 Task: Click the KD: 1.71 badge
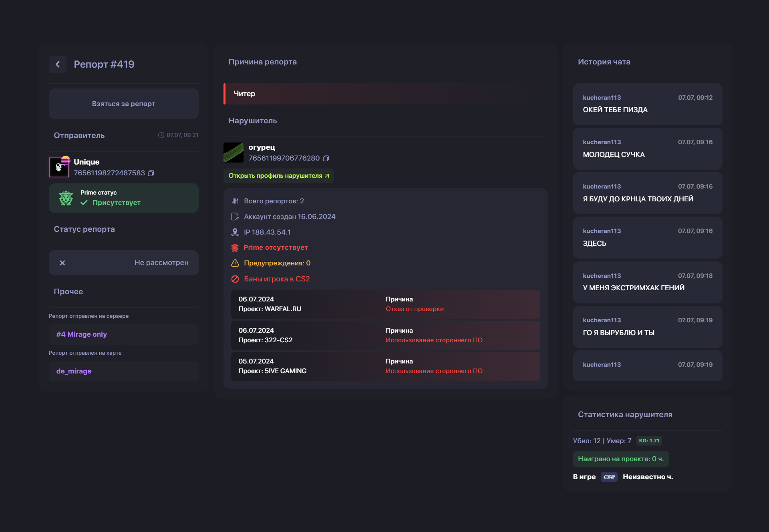click(x=649, y=441)
